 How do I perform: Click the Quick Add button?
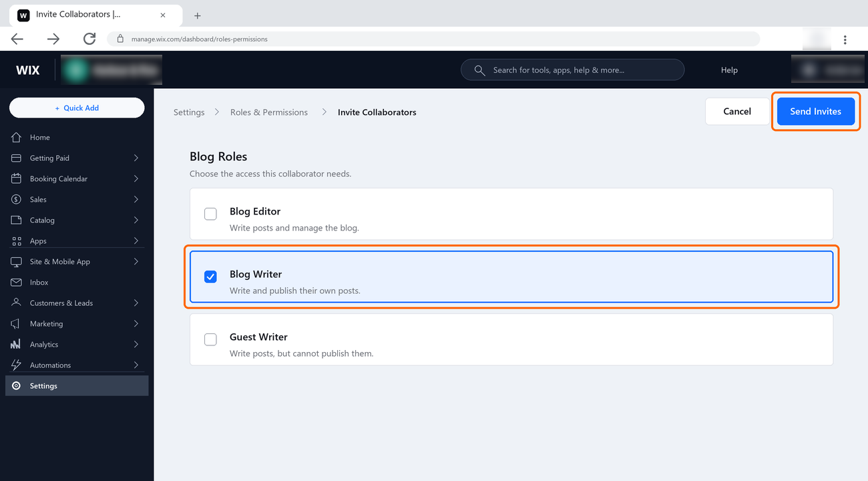pyautogui.click(x=77, y=108)
